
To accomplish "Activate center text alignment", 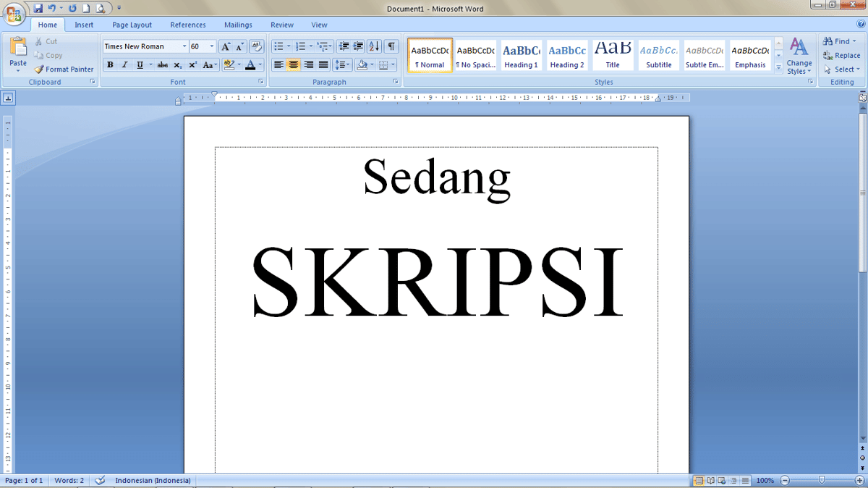I will (292, 64).
